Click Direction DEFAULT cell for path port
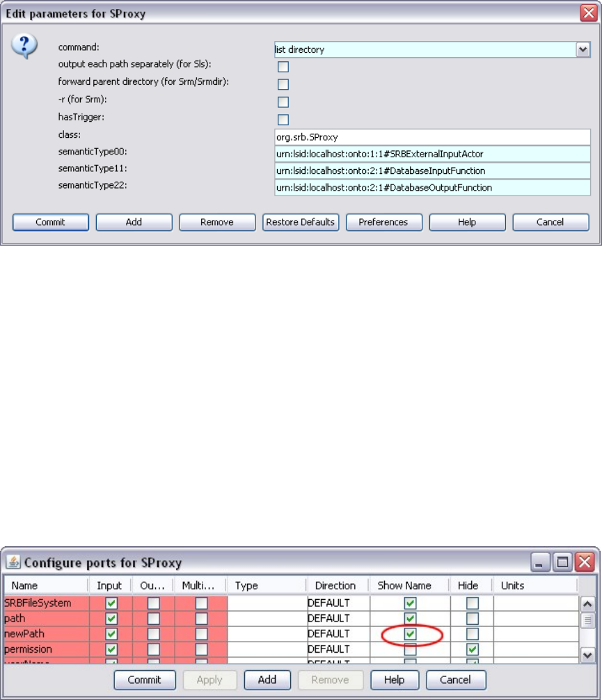The image size is (602, 700). pos(338,619)
